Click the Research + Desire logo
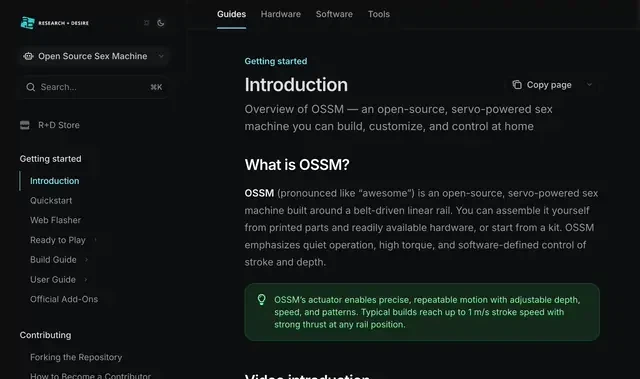Image resolution: width=640 pixels, height=379 pixels. coord(55,23)
